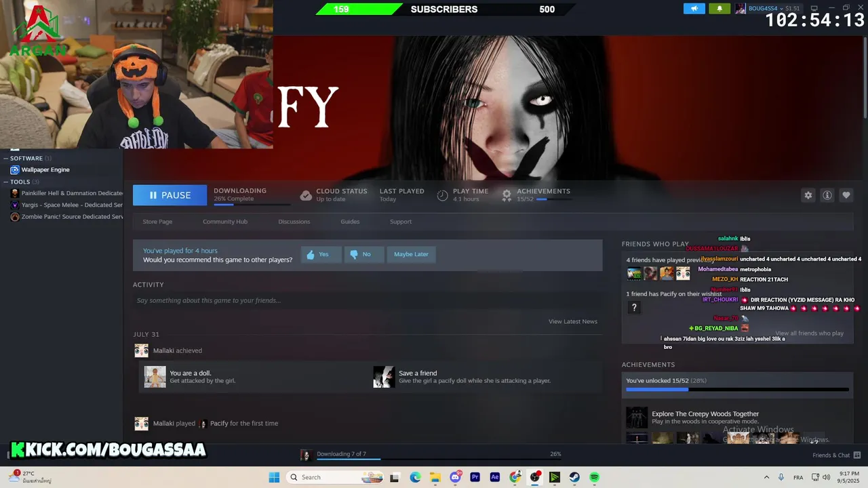Click the activity post input field
Viewport: 868px width, 488px height.
(368, 300)
